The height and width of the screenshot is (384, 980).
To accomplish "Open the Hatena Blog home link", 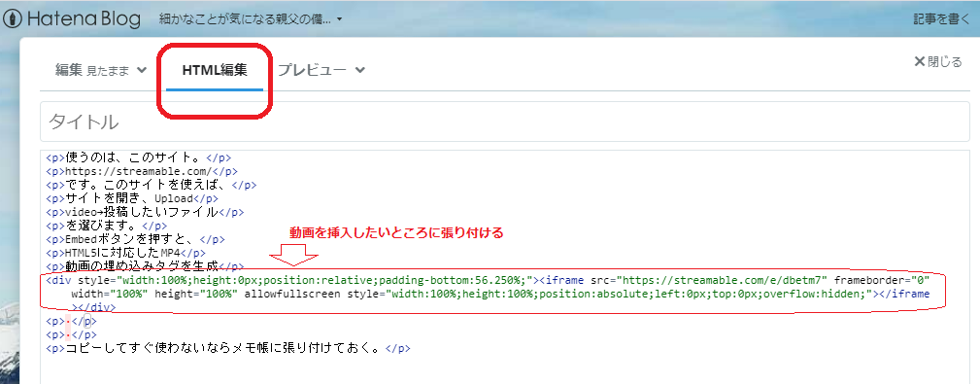I will coord(72,18).
